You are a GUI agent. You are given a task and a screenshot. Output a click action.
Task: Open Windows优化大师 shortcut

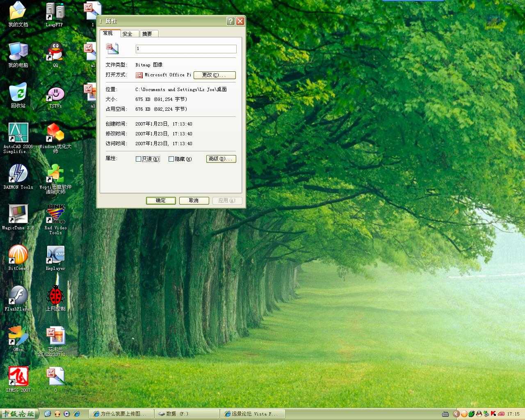pos(55,138)
